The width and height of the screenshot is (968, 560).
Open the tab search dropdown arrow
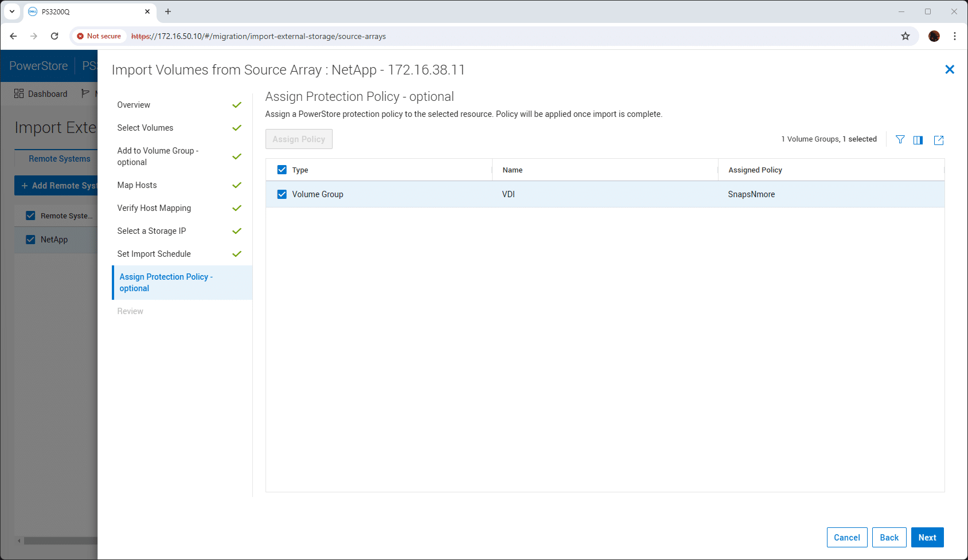12,11
